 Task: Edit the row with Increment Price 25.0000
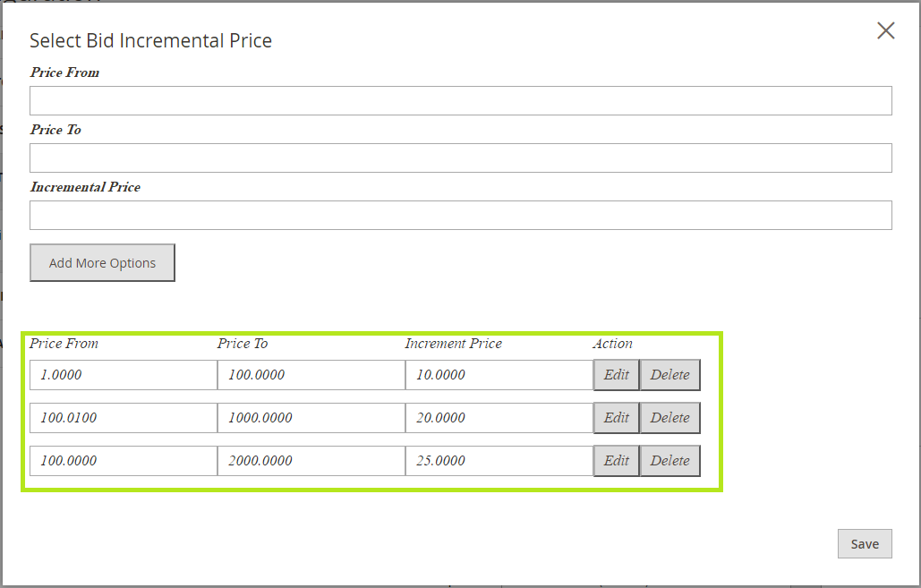(616, 461)
